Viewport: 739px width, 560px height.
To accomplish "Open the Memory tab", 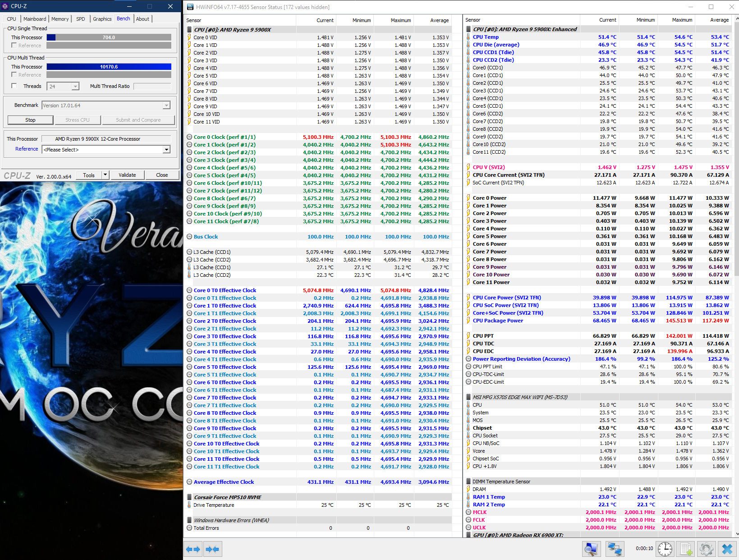I will (60, 19).
